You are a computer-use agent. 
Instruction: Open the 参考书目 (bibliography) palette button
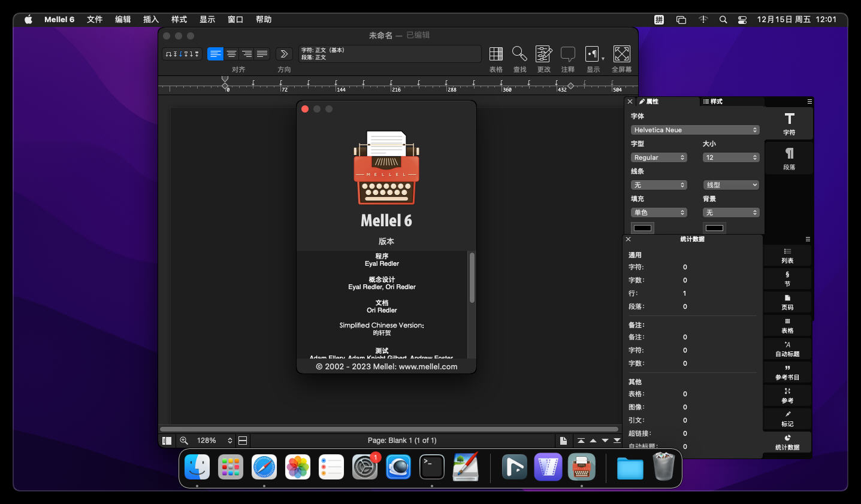[787, 372]
